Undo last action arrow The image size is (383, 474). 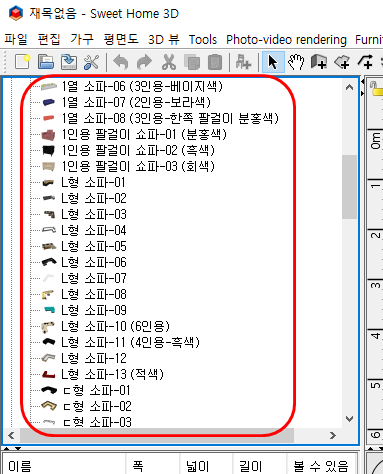[121, 62]
